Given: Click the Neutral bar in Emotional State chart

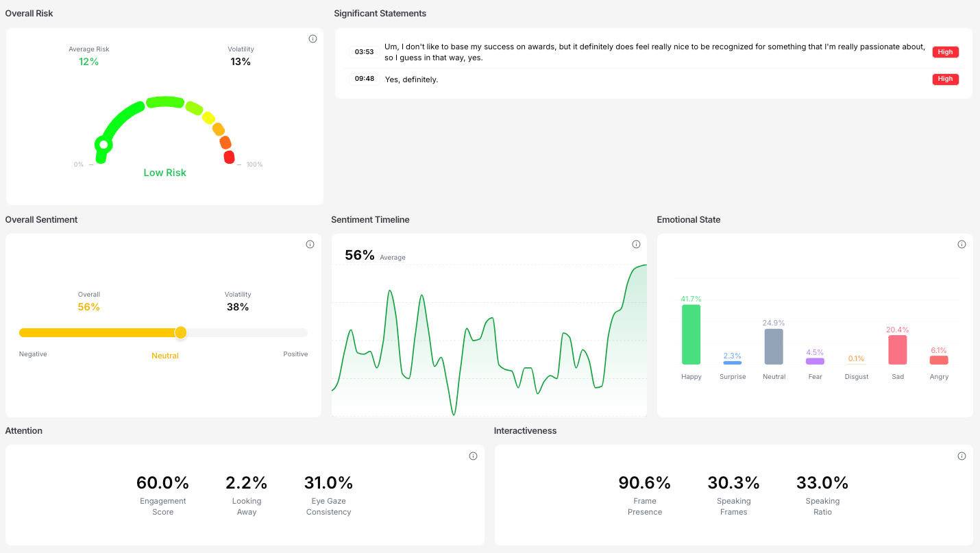Looking at the screenshot, I should pyautogui.click(x=774, y=347).
